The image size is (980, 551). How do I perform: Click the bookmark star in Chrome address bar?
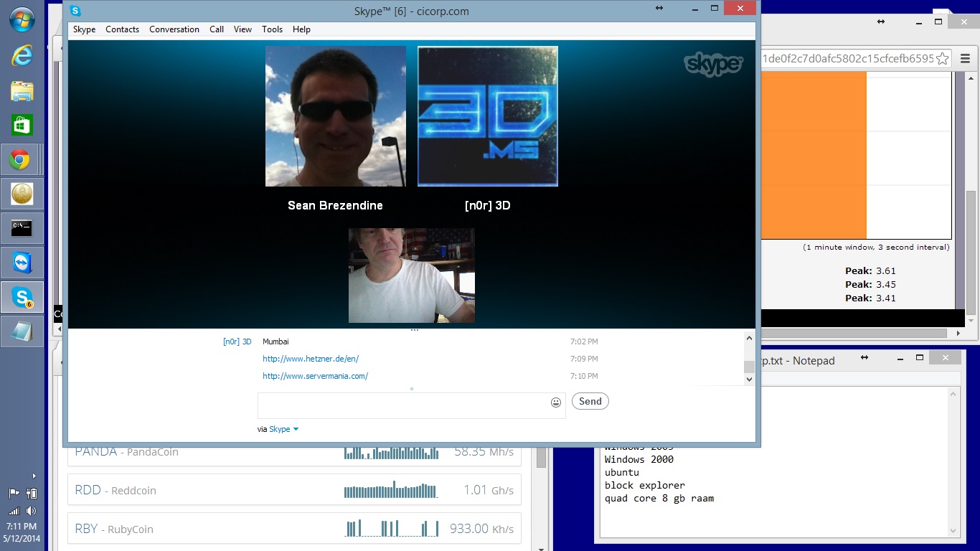pyautogui.click(x=943, y=59)
